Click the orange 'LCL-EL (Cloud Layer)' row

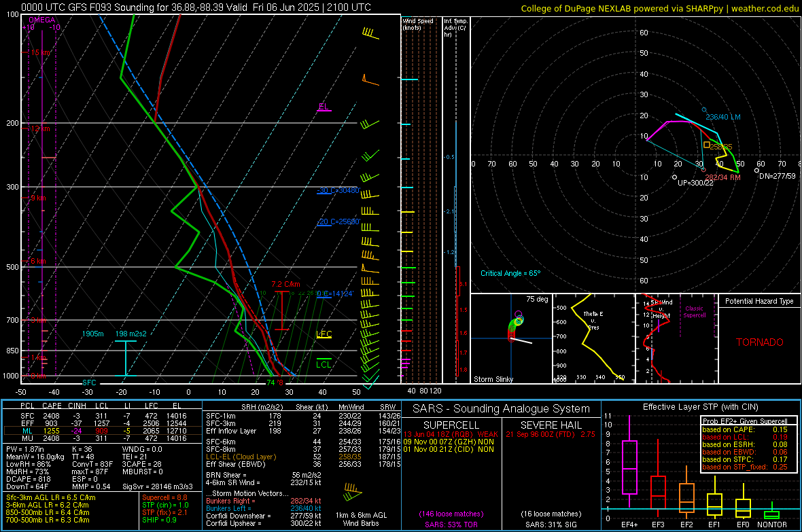pos(303,457)
